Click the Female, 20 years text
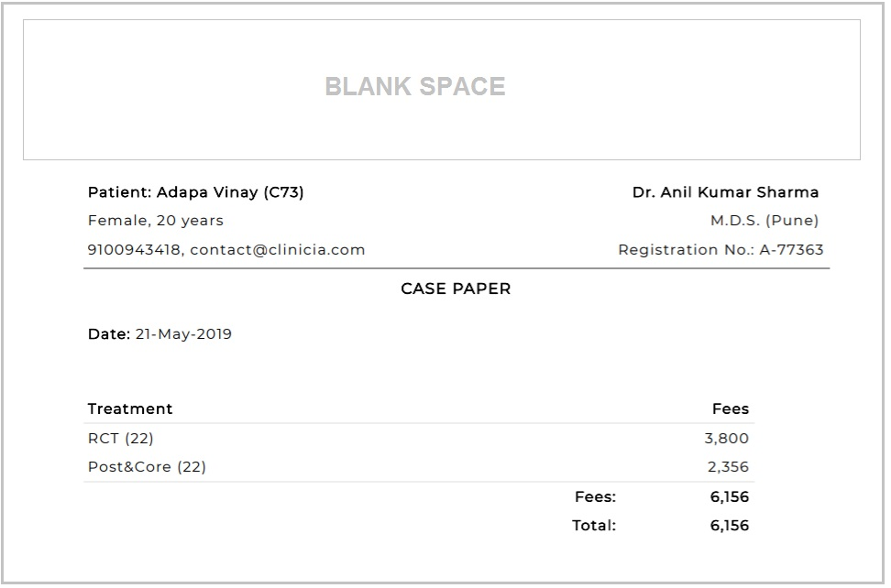Viewport: 891px width, 588px height. tap(156, 221)
